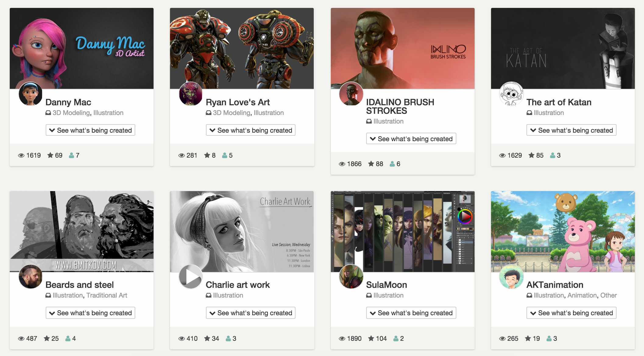This screenshot has height=356, width=644.
Task: Open the Animation category under AKTanimation
Action: [x=582, y=295]
